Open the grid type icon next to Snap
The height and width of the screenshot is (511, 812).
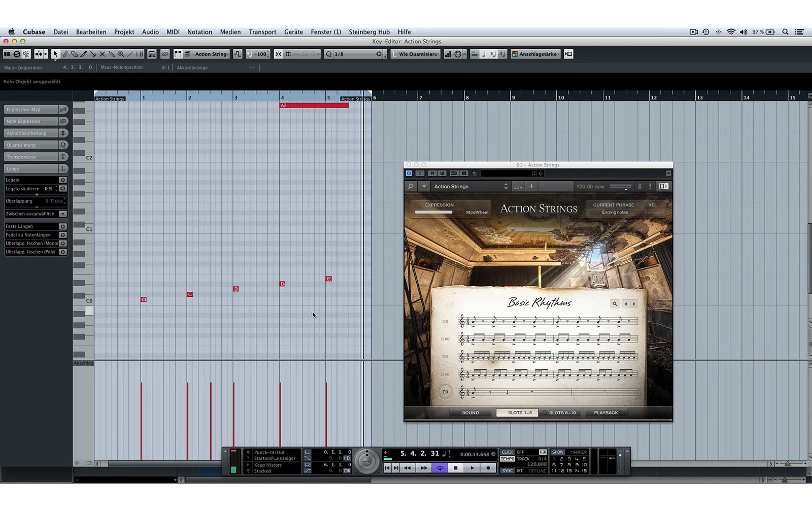(288, 54)
